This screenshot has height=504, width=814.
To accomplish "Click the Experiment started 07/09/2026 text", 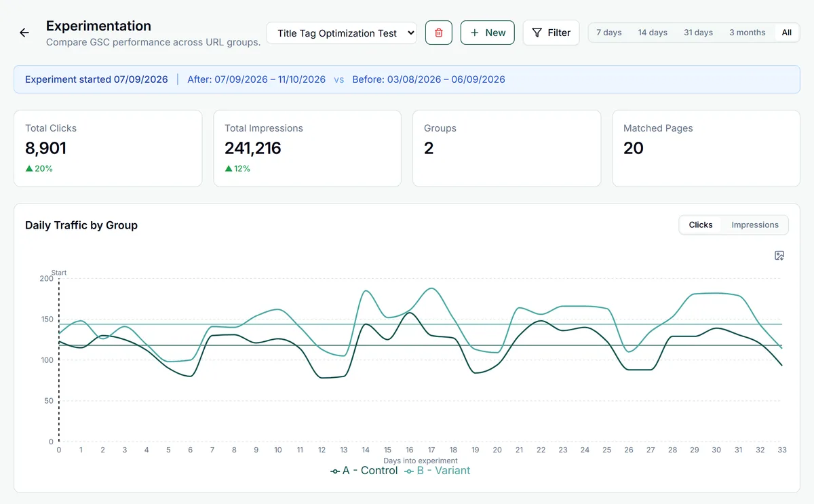I will (96, 79).
